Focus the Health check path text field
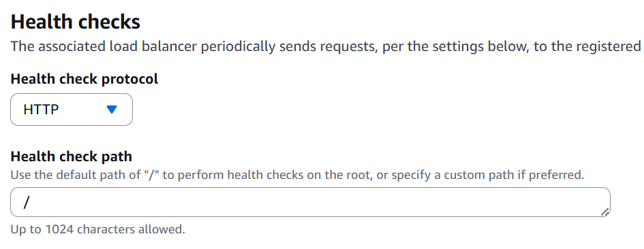The width and height of the screenshot is (644, 249). 310,202
